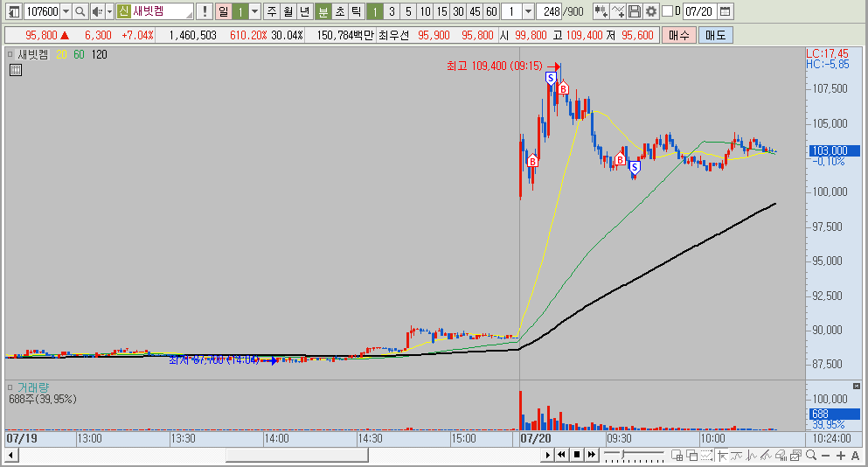868x467 pixels.
Task: Toggle the D checkbox next to date
Action: [668, 11]
